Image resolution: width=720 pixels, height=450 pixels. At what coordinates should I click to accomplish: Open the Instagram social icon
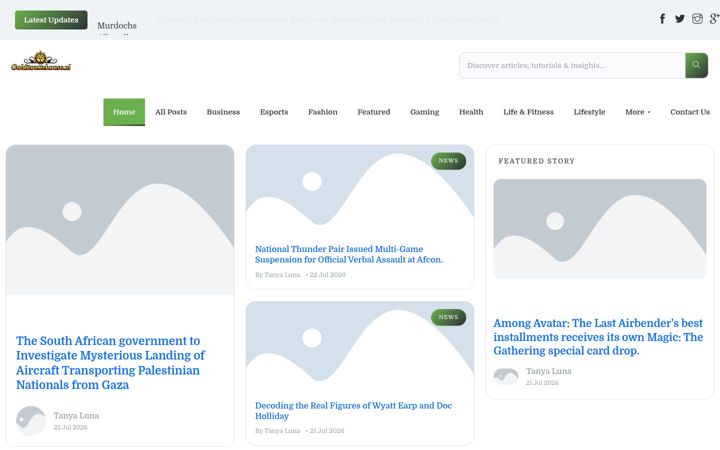click(x=697, y=19)
